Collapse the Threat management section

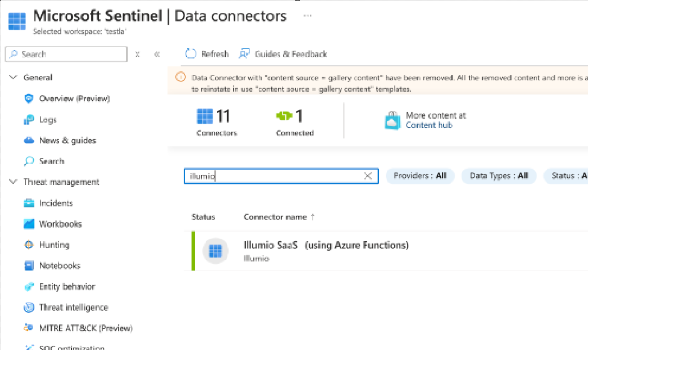coord(13,181)
